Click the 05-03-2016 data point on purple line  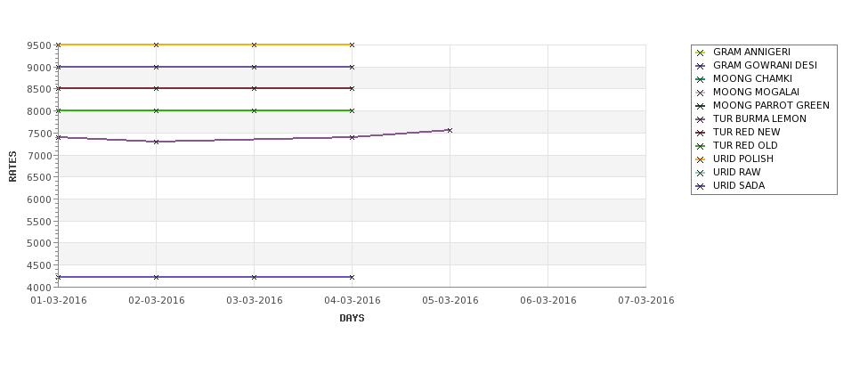(x=450, y=131)
